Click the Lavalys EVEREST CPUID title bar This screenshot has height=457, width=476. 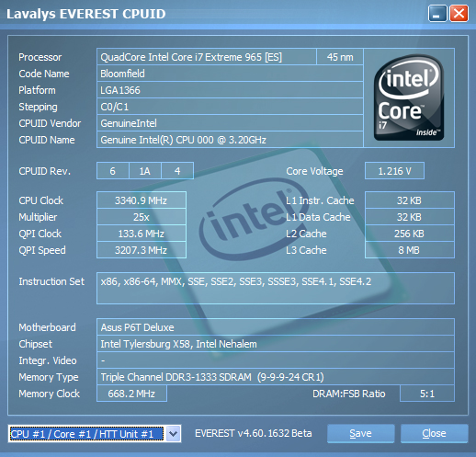click(214, 14)
